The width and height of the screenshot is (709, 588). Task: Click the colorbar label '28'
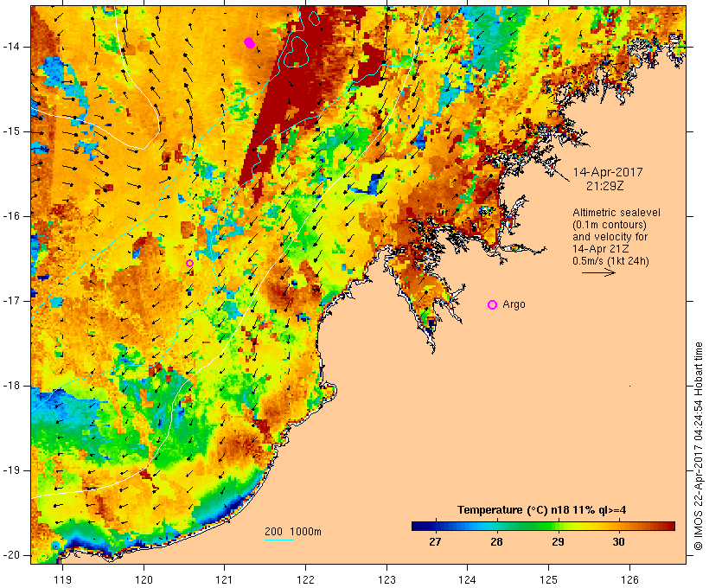click(496, 542)
